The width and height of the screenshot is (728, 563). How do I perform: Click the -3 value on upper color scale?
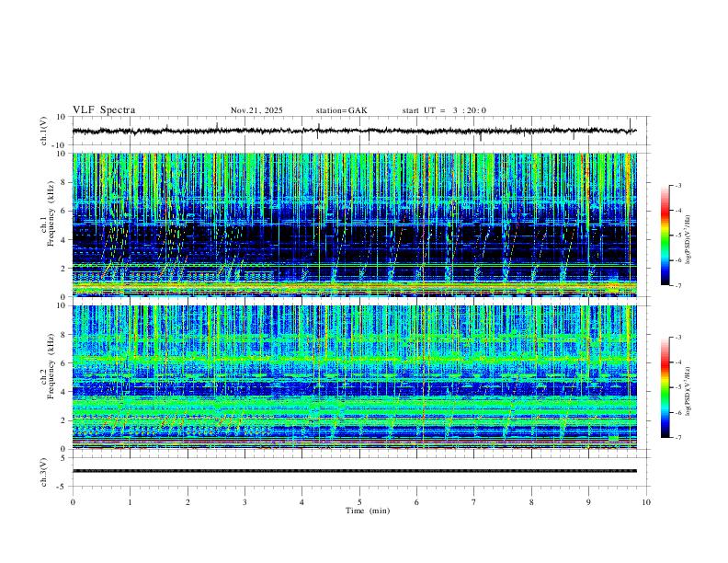[x=678, y=185]
